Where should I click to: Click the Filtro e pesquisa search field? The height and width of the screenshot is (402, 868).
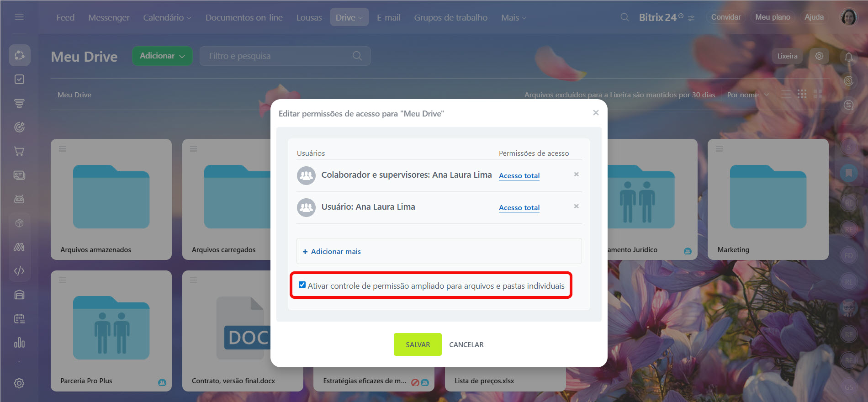(285, 56)
